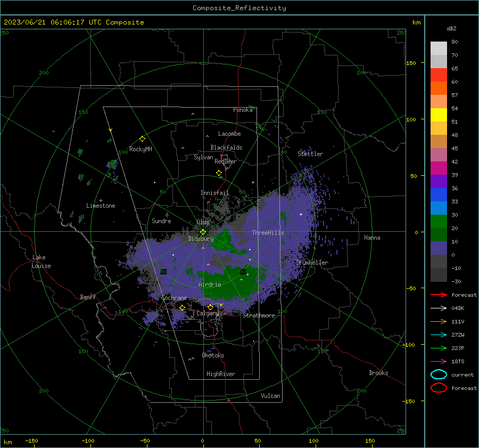Click the white 04DK arrow icon
Screen dimensions: 479x448
coord(439,308)
